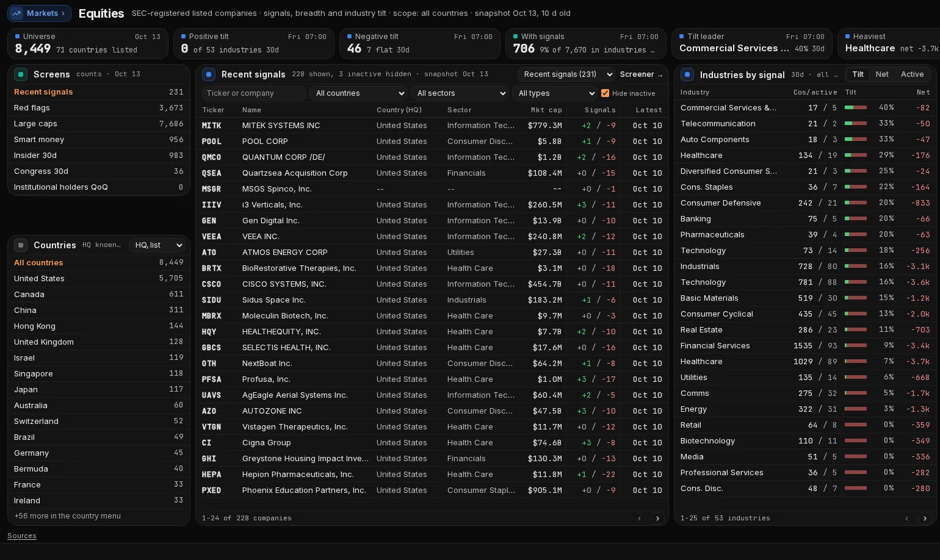
Task: Click the Ticker or company search field
Action: tap(253, 93)
